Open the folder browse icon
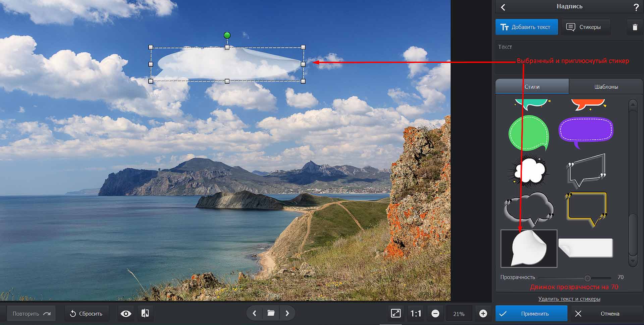 (x=271, y=313)
